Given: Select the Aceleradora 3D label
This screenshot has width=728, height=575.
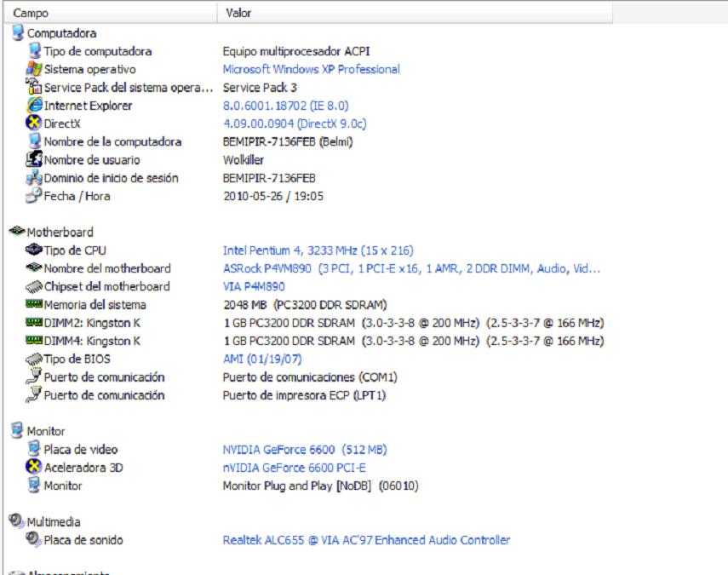Looking at the screenshot, I should click(83, 468).
